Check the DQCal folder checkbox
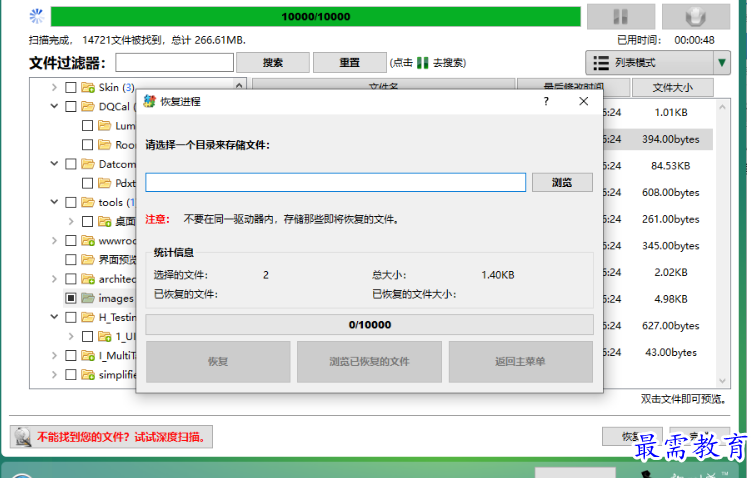Viewport: 756px width, 478px height. click(x=71, y=107)
